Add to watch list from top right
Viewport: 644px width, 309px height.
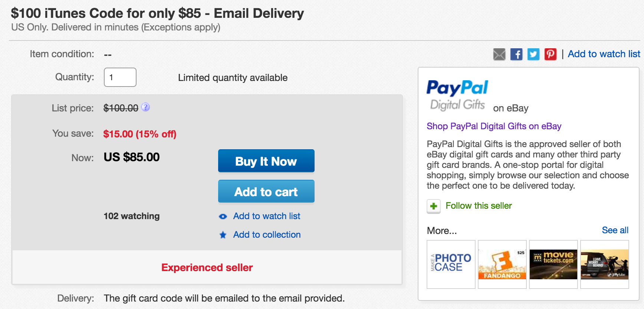604,54
